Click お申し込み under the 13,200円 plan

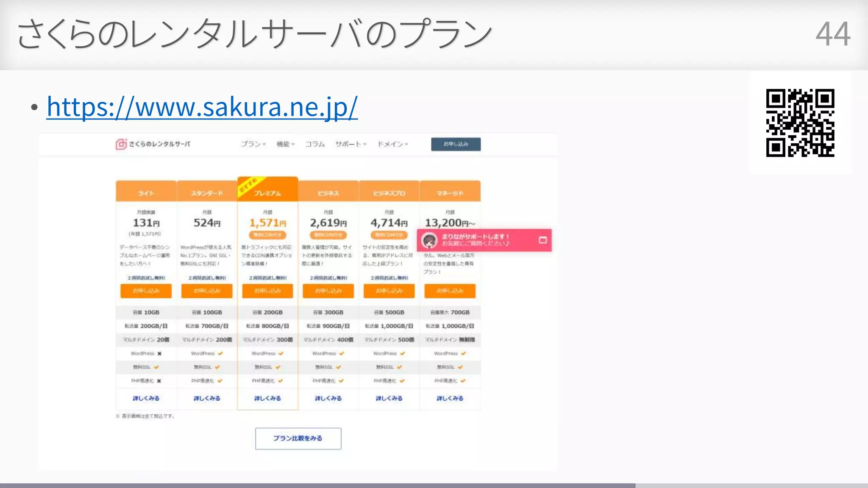(x=450, y=291)
